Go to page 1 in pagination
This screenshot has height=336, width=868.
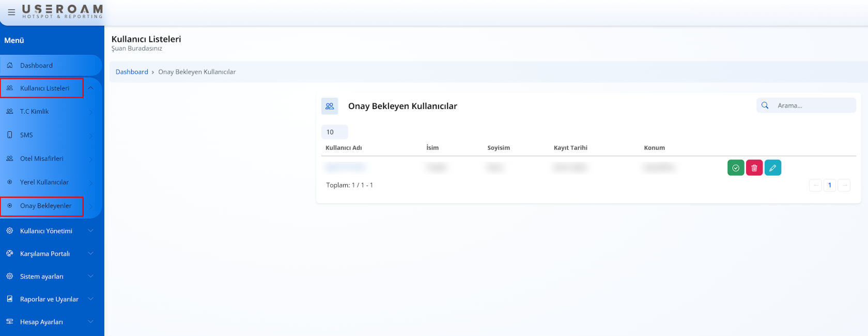[830, 185]
